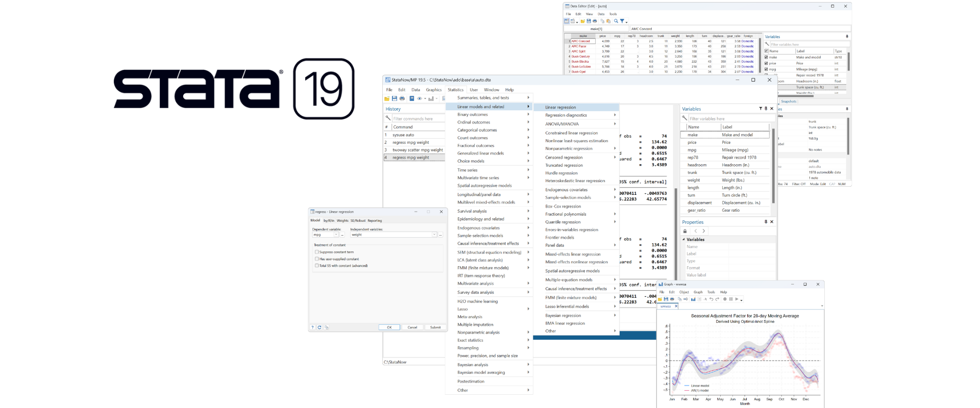
Task: Click the Filter commands here field
Action: (x=418, y=119)
